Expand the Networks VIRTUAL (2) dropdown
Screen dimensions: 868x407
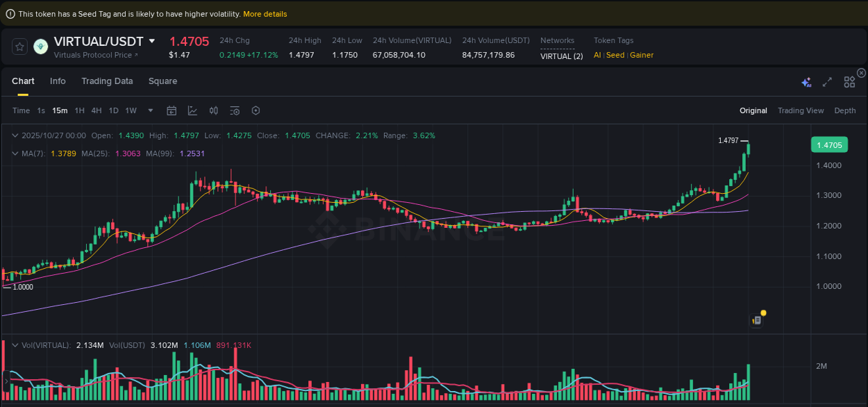[x=562, y=56]
